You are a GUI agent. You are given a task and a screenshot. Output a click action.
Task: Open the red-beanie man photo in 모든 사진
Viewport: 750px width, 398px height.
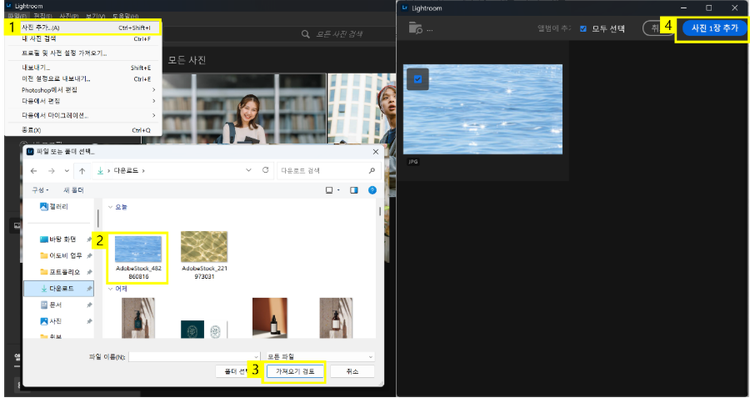click(362, 109)
